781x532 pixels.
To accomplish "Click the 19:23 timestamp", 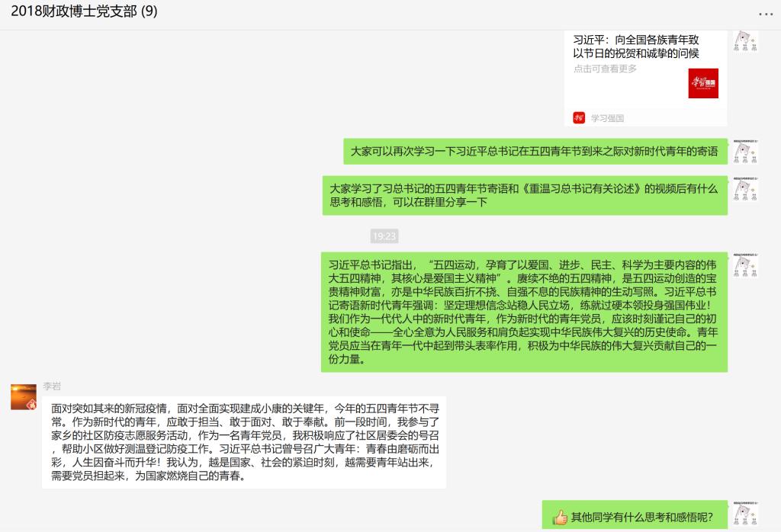I will 384,236.
